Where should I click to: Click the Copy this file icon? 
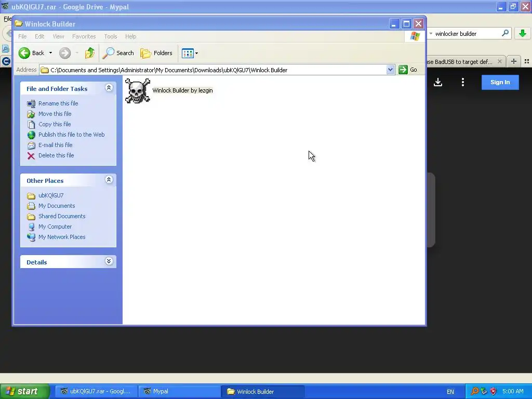(31, 125)
